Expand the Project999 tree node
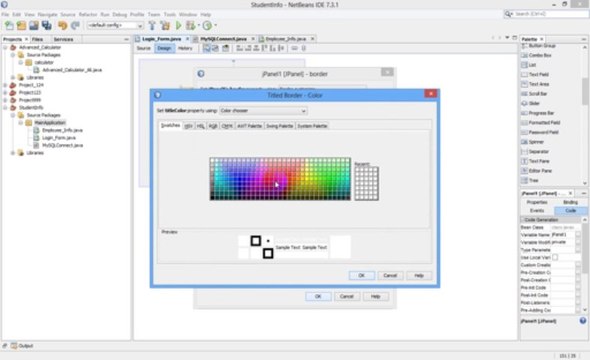This screenshot has width=590, height=360. [5, 100]
